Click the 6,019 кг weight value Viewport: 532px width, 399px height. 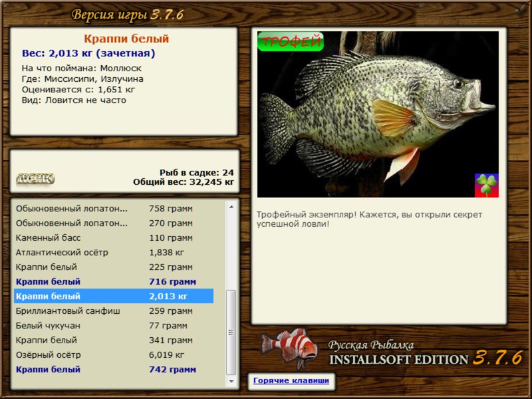pos(167,355)
